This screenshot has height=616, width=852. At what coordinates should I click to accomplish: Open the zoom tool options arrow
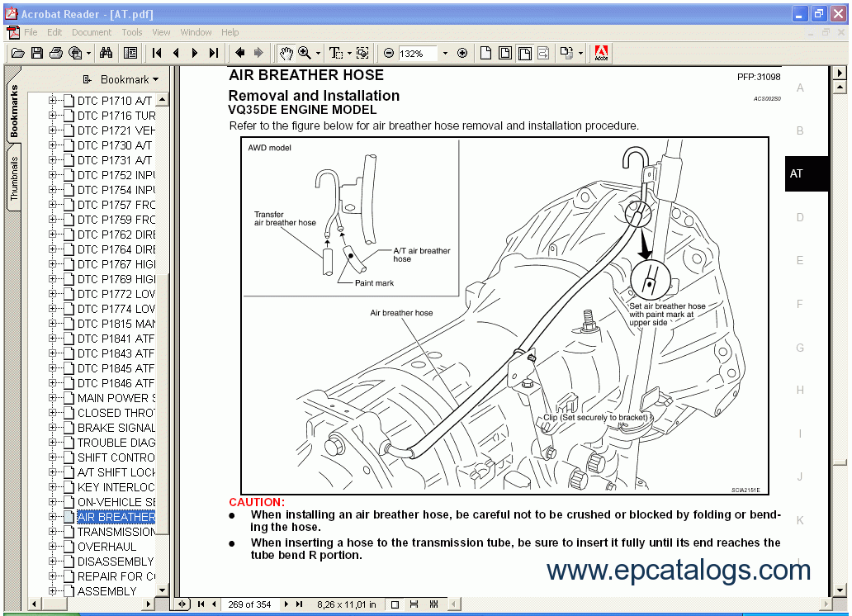(318, 54)
